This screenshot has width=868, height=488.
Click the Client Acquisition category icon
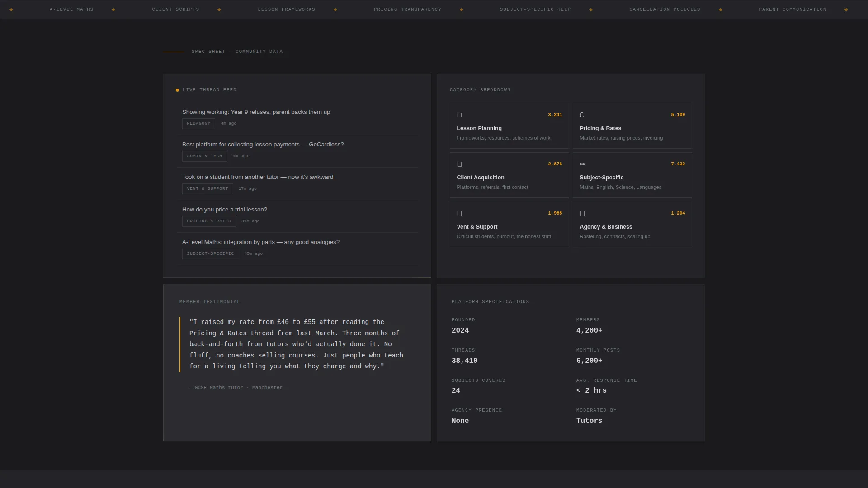(459, 164)
